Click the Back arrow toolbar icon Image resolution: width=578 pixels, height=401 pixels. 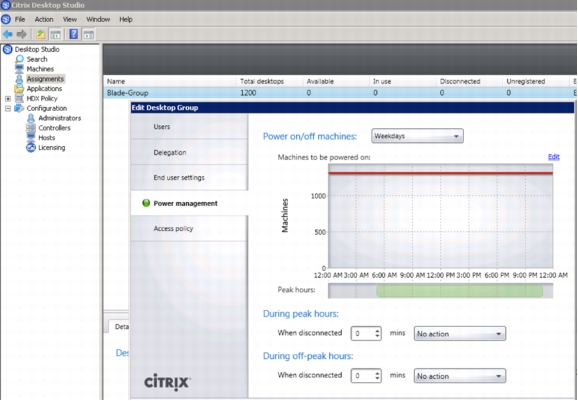(x=7, y=34)
